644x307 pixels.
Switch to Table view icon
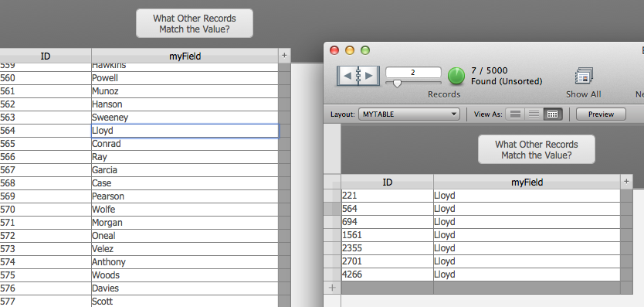tap(552, 114)
